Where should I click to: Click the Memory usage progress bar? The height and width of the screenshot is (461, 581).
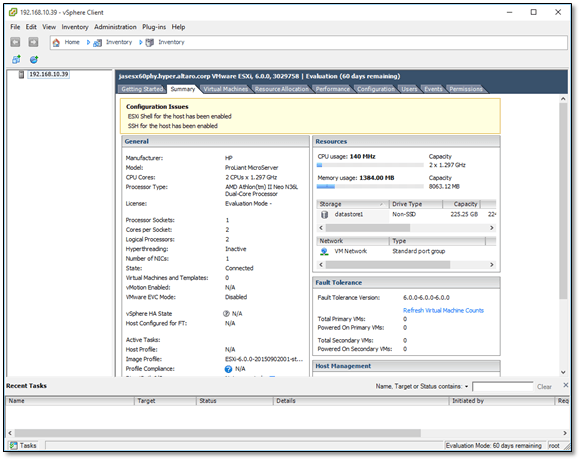[370, 187]
